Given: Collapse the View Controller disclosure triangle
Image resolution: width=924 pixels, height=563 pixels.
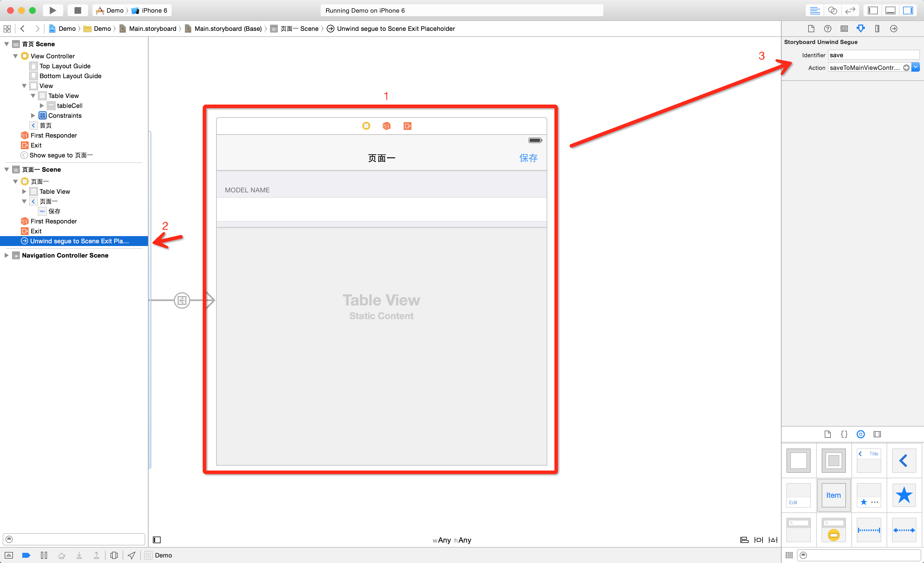Looking at the screenshot, I should pyautogui.click(x=15, y=56).
